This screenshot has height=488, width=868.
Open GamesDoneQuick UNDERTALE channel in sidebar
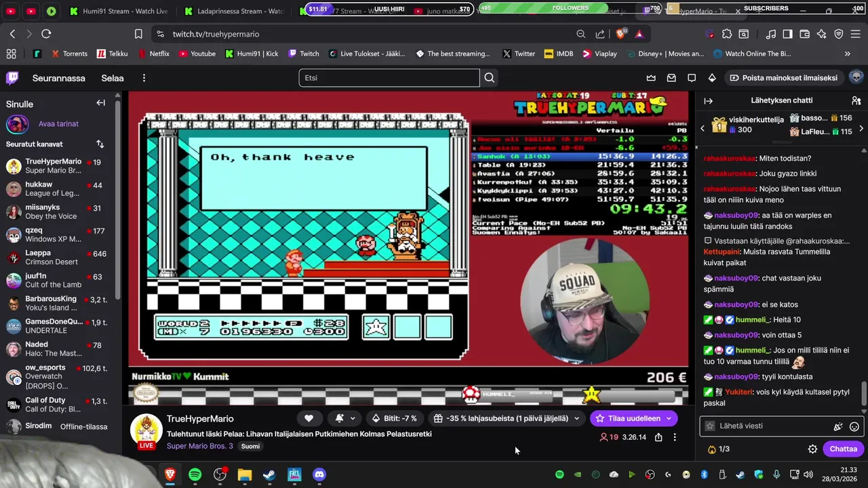coord(60,326)
